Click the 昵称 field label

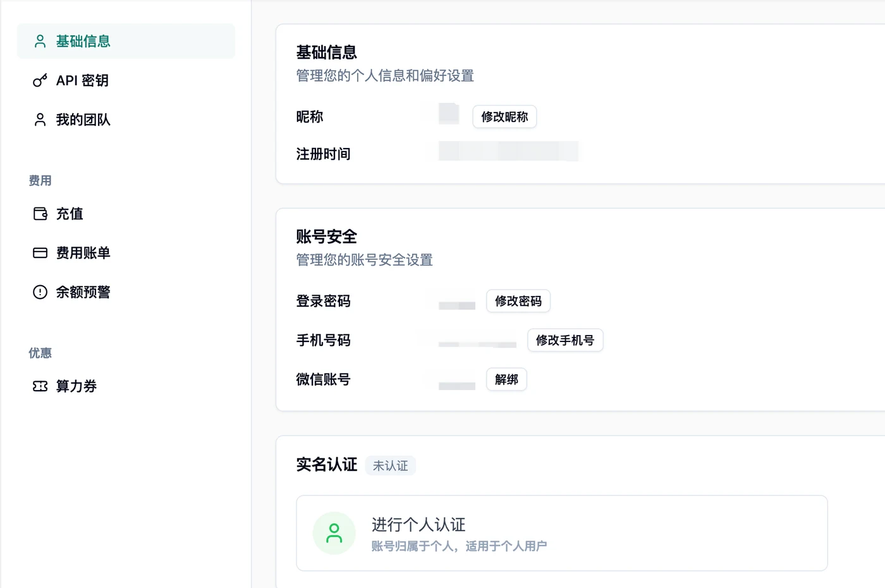pos(310,117)
